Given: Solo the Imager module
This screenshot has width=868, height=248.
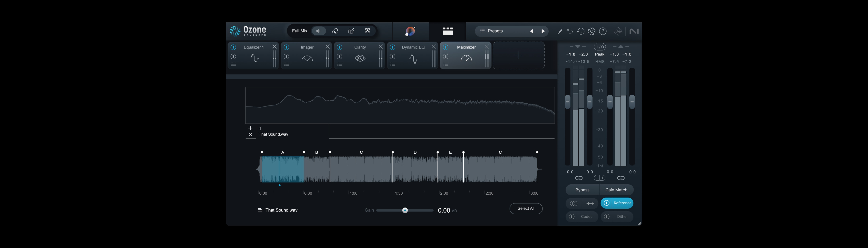Looking at the screenshot, I should (x=286, y=56).
